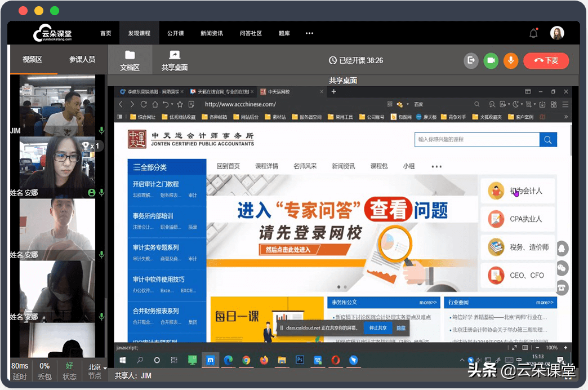588x390 pixels.
Task: Click 停止共享 to stop screen sharing
Action: coord(378,327)
